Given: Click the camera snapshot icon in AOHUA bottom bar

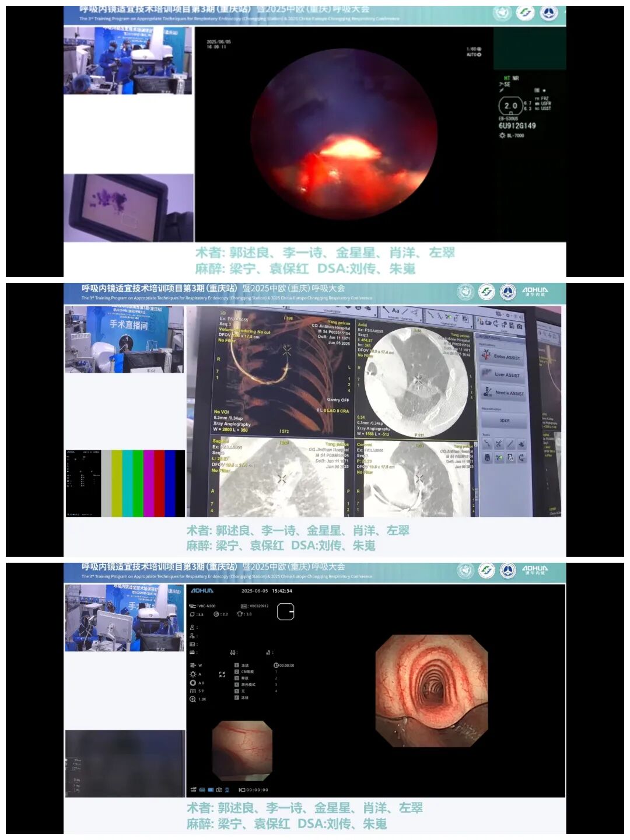Looking at the screenshot, I should [x=219, y=790].
